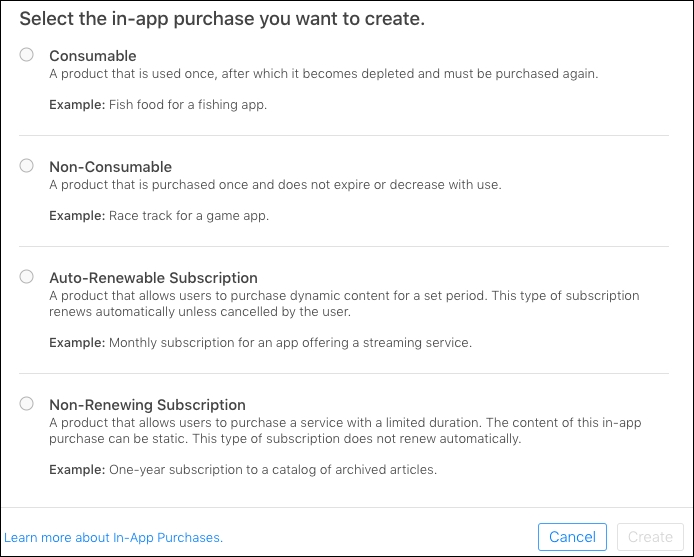The image size is (694, 557).
Task: Click the Non-Consumable heading text
Action: 110,167
